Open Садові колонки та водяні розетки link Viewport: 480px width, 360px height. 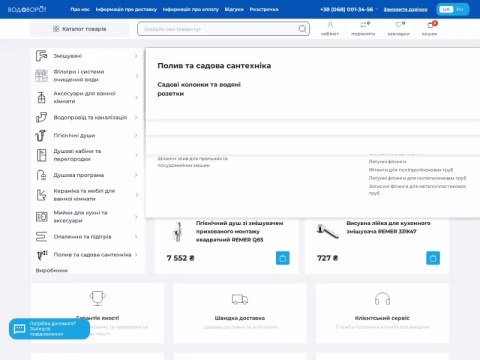199,89
